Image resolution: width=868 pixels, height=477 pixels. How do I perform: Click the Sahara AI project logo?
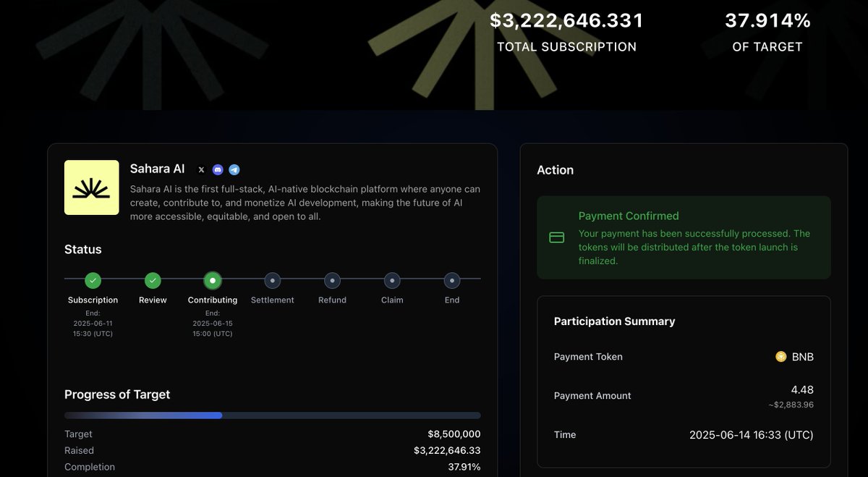pos(92,187)
